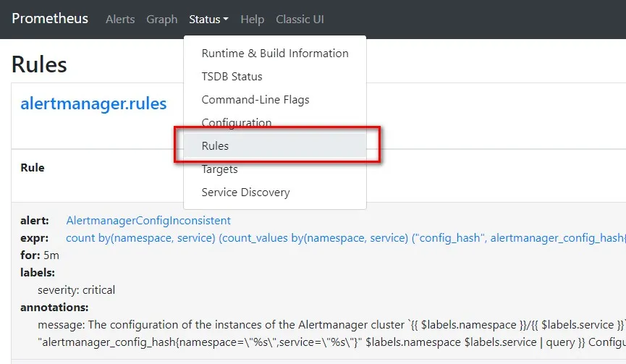Image resolution: width=626 pixels, height=364 pixels.
Task: Choose Command-Line Flags menu item
Action: click(x=275, y=99)
